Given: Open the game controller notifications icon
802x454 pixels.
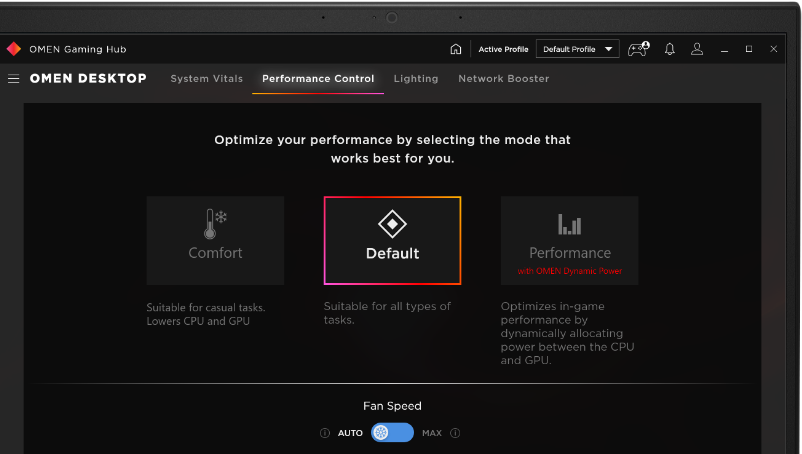Looking at the screenshot, I should point(638,49).
